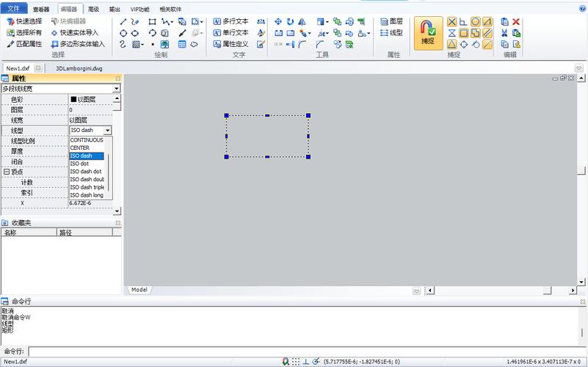The height and width of the screenshot is (367, 588).
Task: Choose ISO dot from the linetype list
Action: point(87,164)
